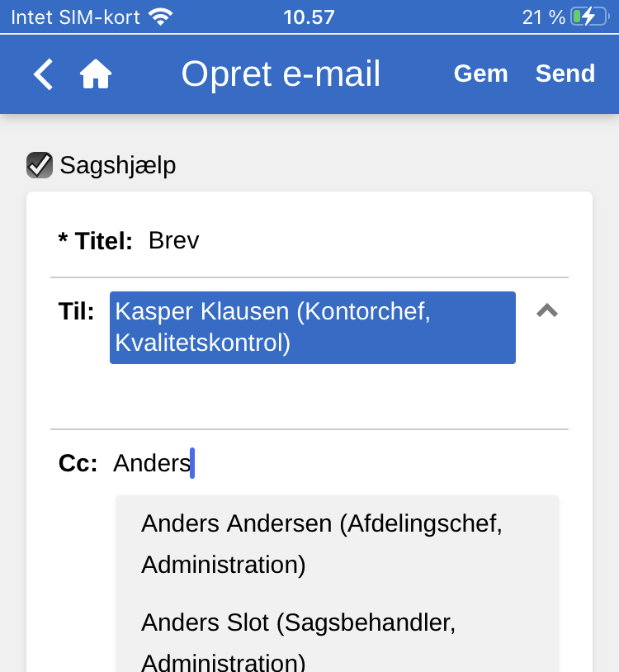
Task: Click the Cc: field label
Action: 78,463
